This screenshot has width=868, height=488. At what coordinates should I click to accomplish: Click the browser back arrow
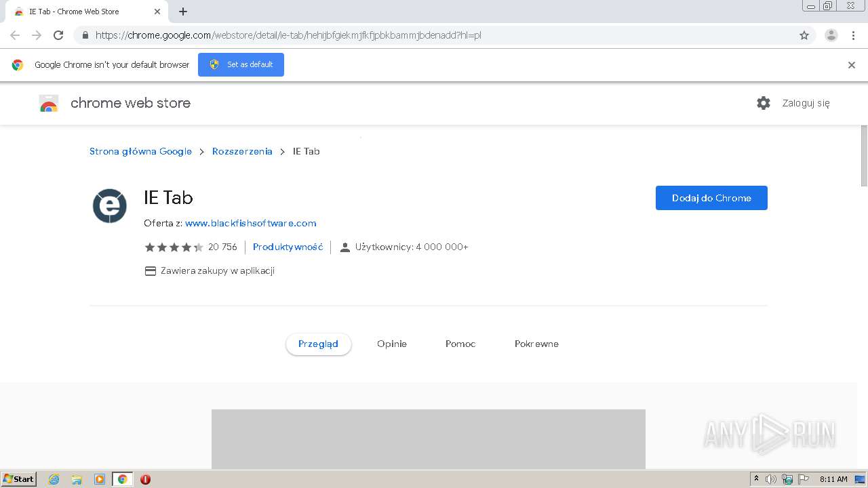pos(15,35)
